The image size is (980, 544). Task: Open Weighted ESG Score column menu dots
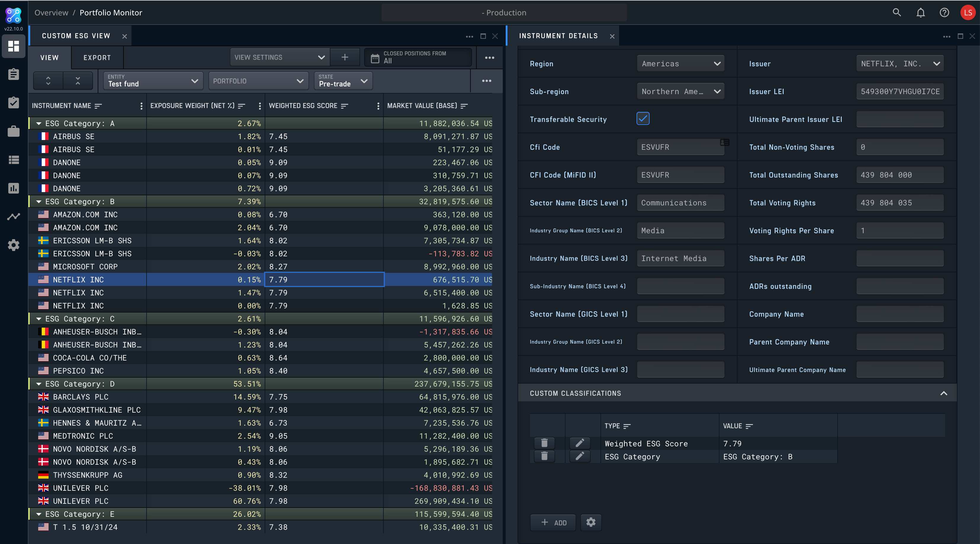coord(378,106)
